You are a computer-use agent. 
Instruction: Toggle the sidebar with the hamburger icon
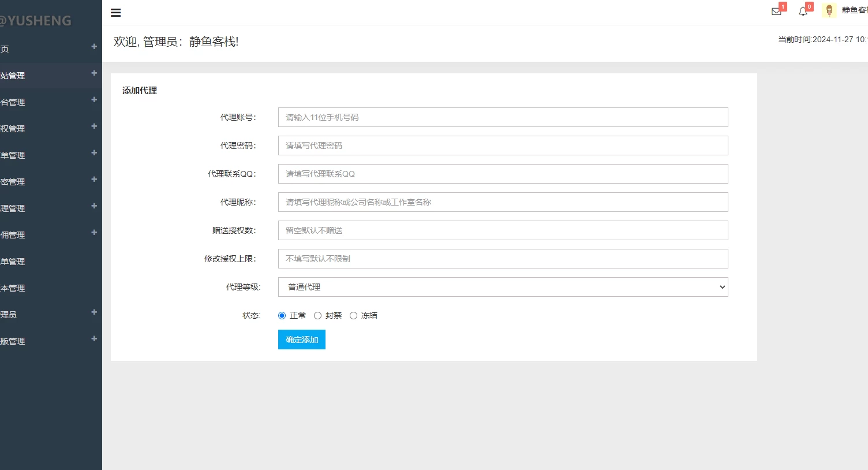pyautogui.click(x=115, y=13)
